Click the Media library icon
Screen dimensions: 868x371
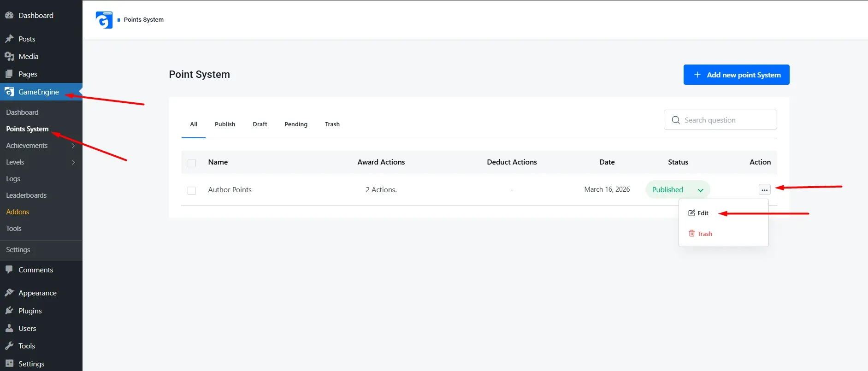(x=9, y=56)
